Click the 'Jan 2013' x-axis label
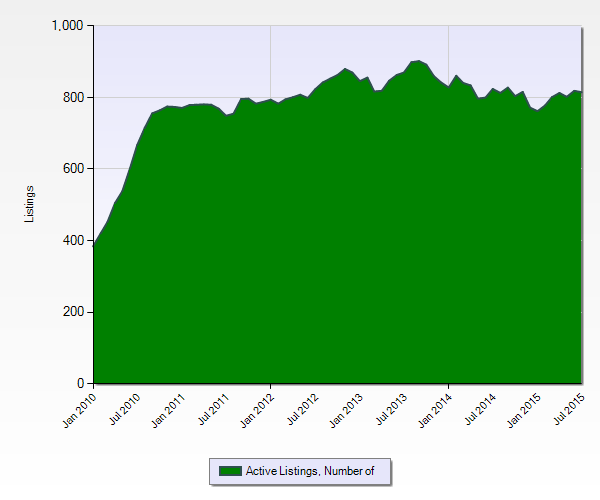600x500 pixels. [346, 410]
